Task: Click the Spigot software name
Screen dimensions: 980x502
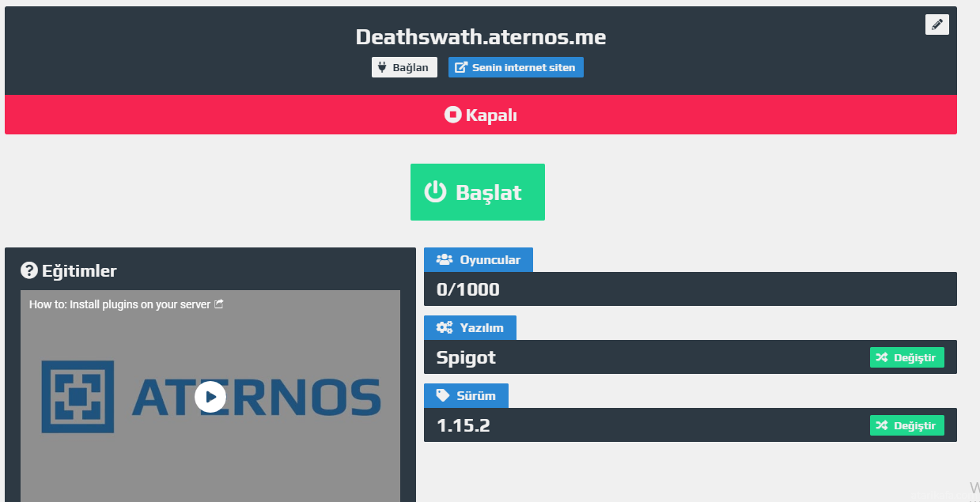Action: click(466, 357)
